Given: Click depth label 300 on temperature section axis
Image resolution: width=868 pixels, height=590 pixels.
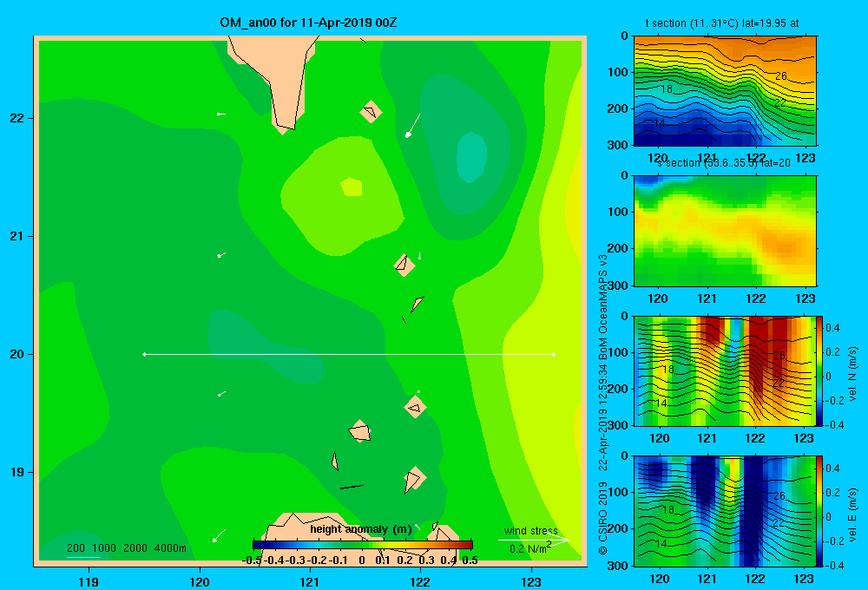Looking at the screenshot, I should coord(618,145).
